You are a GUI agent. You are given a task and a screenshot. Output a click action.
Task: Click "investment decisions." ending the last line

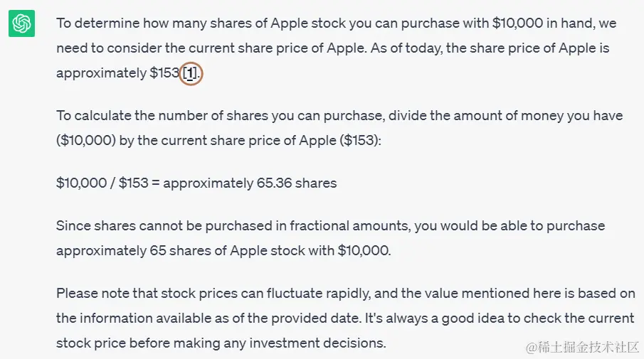pos(318,343)
